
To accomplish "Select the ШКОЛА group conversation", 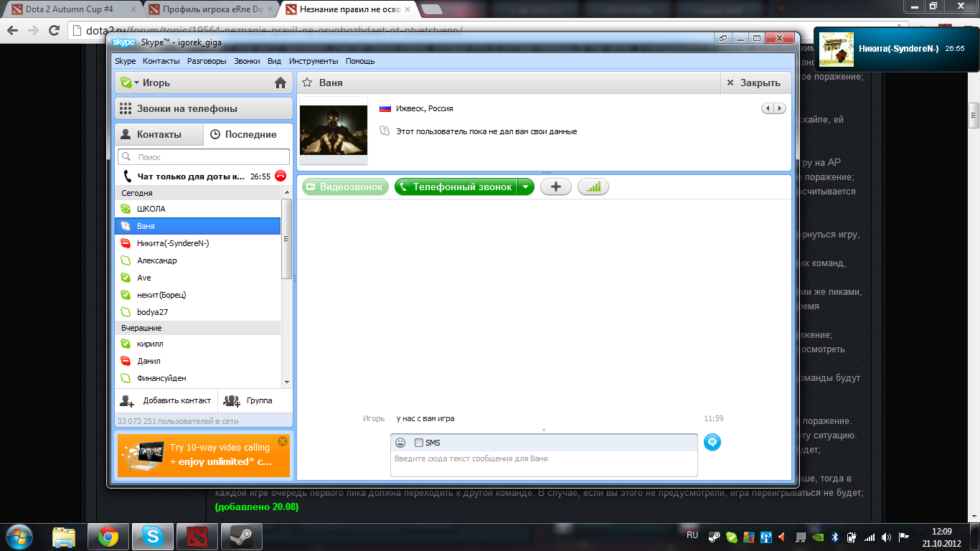I will (x=198, y=209).
